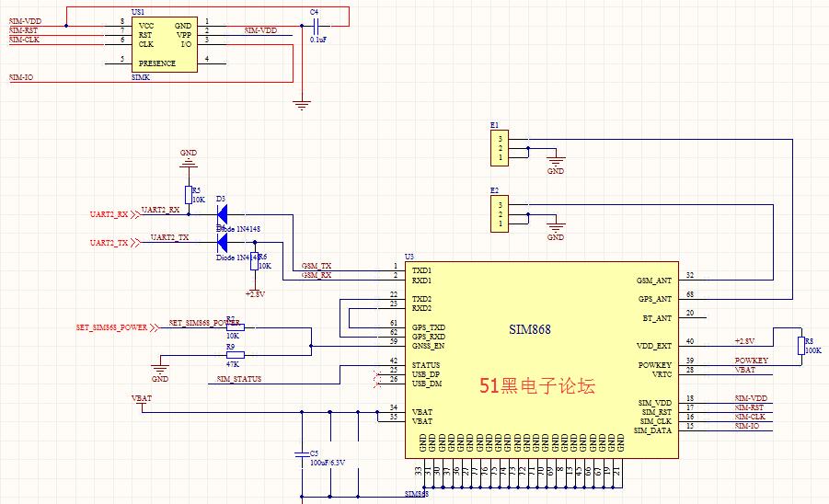
Task: Select the U3 SIM868 module body
Action: coord(542,360)
